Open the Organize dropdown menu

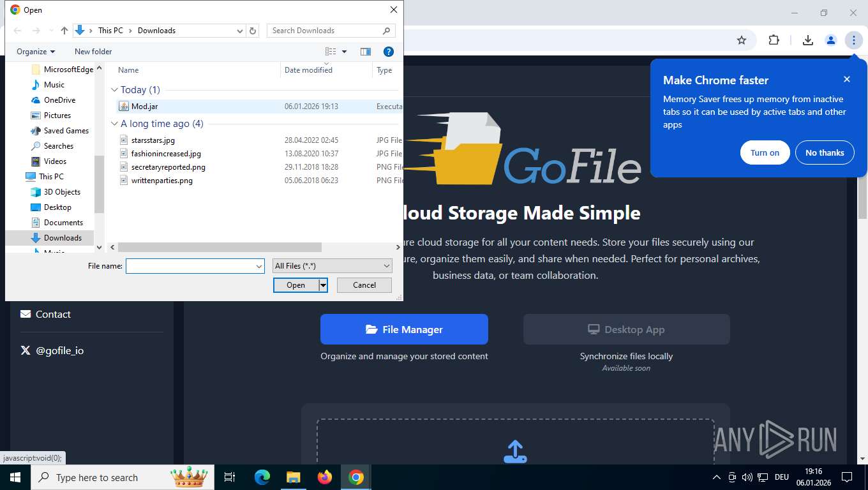tap(36, 52)
